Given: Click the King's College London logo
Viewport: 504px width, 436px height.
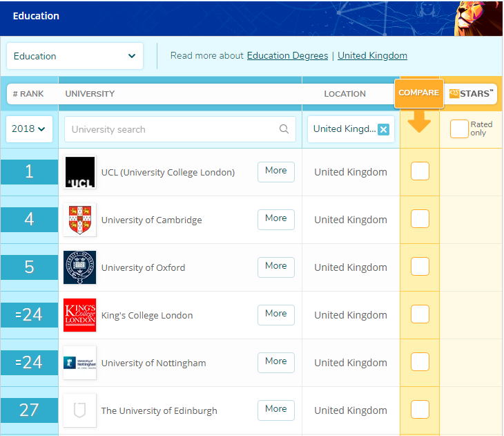Looking at the screenshot, I should tap(79, 315).
